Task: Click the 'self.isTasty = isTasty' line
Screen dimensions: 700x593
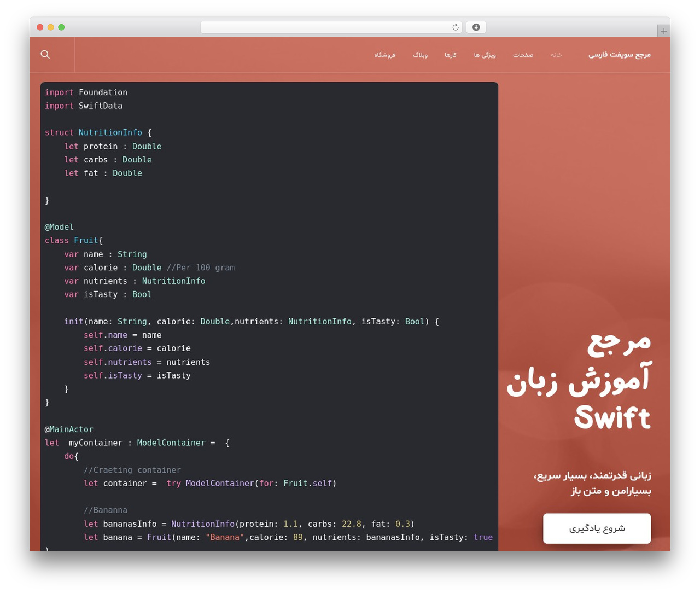Action: tap(137, 375)
